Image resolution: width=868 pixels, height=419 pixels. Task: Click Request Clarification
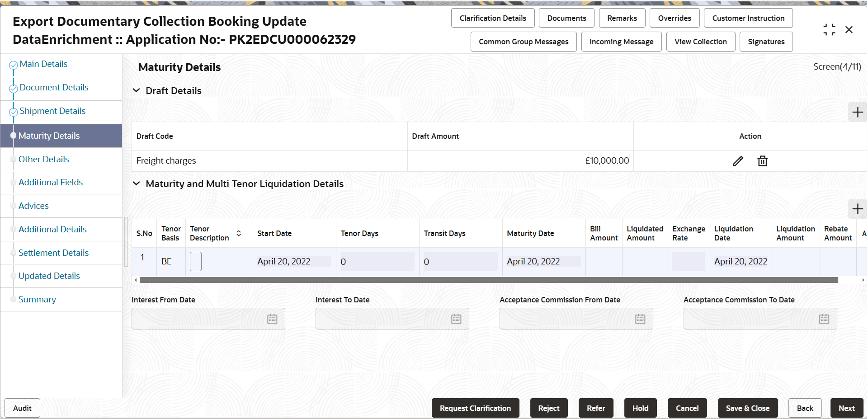tap(475, 408)
